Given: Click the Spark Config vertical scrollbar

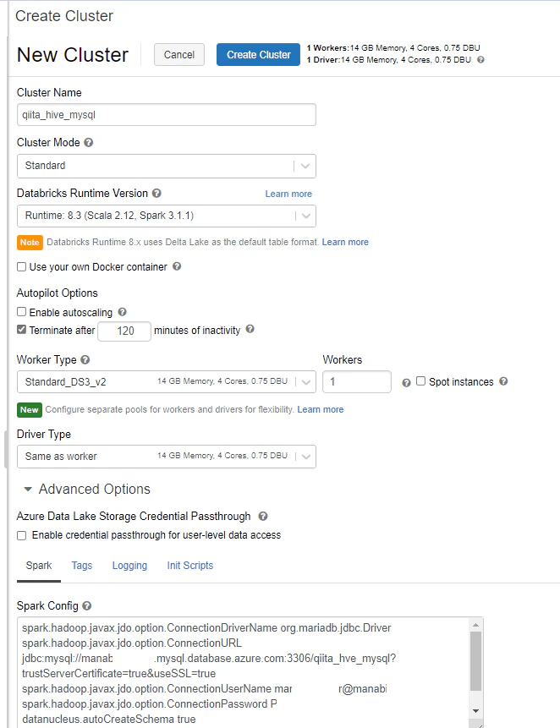Looking at the screenshot, I should click(x=475, y=669).
